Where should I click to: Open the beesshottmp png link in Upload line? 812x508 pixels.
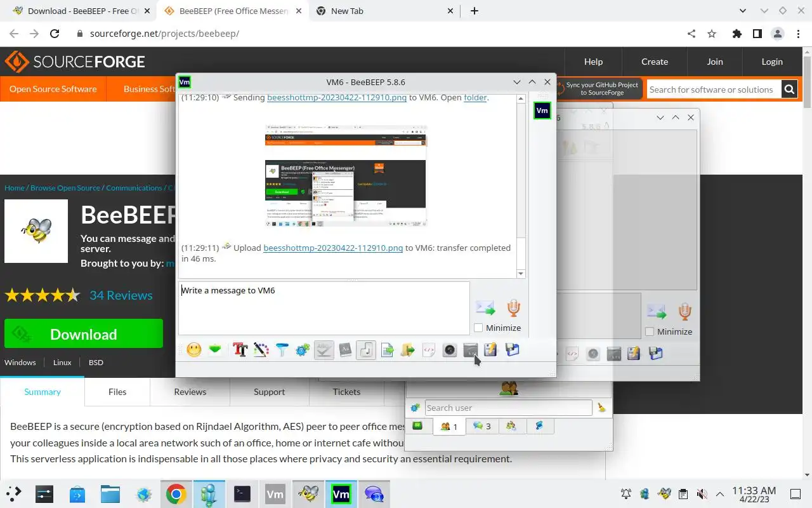(333, 248)
